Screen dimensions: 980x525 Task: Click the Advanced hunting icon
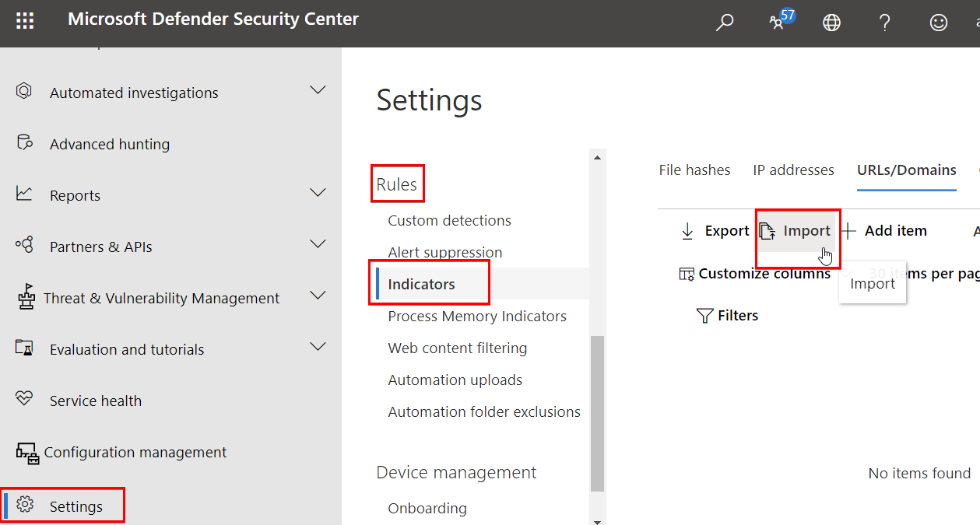pos(24,142)
